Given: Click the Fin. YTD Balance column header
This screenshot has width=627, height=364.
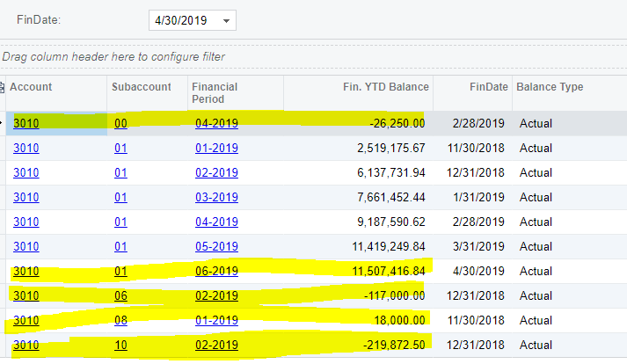Looking at the screenshot, I should [385, 87].
